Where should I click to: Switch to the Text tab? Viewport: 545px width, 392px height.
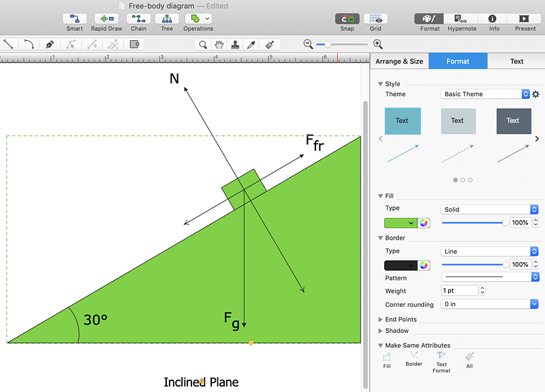pyautogui.click(x=516, y=61)
